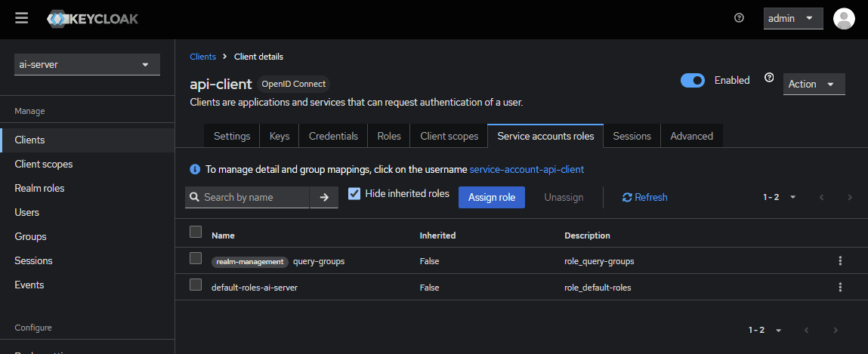The width and height of the screenshot is (868, 354).
Task: Open Sessions in the sidebar
Action: coord(88,260)
